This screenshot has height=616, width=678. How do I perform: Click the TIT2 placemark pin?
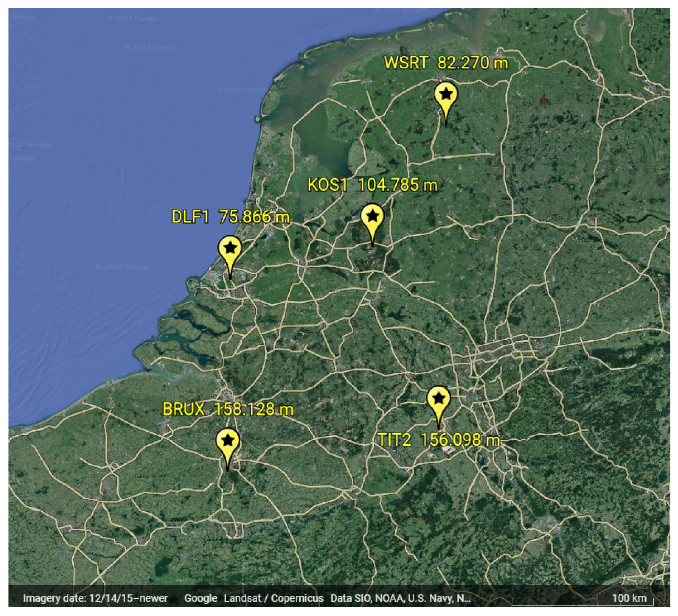coord(438,399)
